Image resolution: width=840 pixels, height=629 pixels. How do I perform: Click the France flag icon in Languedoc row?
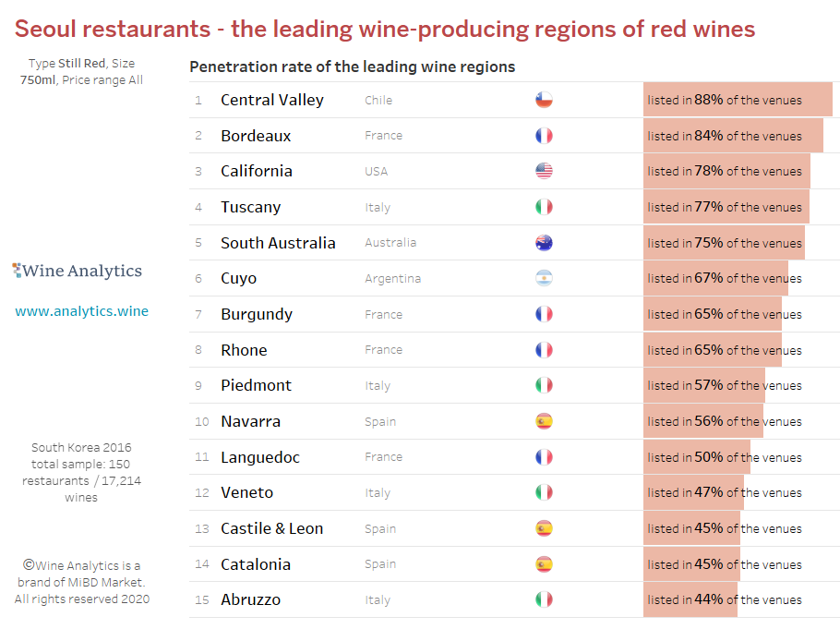click(x=544, y=457)
